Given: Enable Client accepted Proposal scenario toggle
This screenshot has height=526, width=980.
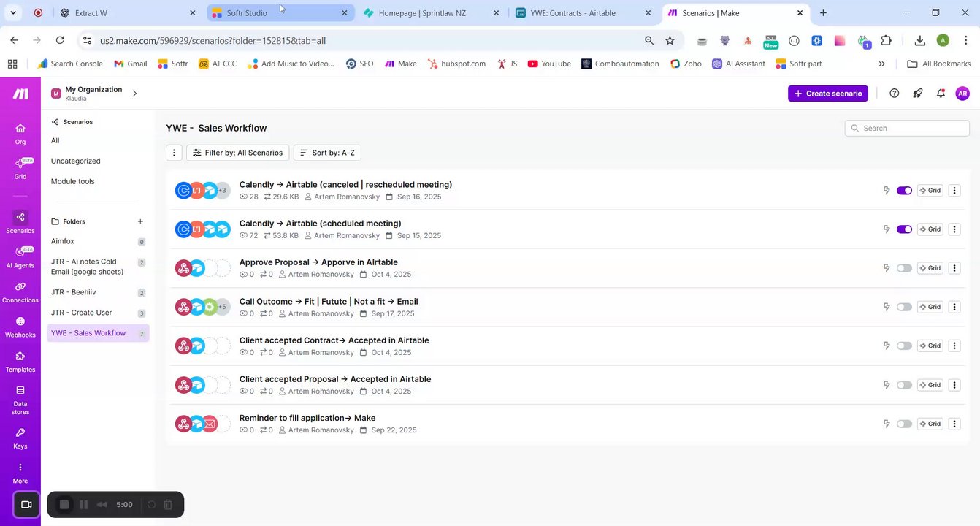Looking at the screenshot, I should coord(904,385).
